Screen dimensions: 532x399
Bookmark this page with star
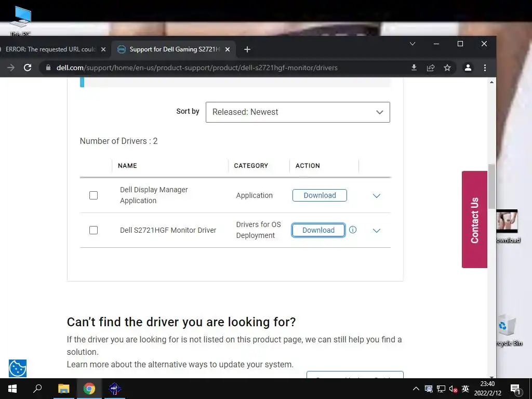pyautogui.click(x=447, y=68)
